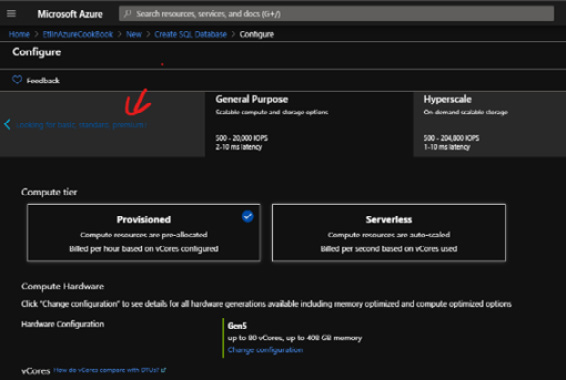Click the Configure page heading
The height and width of the screenshot is (380, 566).
[x=36, y=52]
